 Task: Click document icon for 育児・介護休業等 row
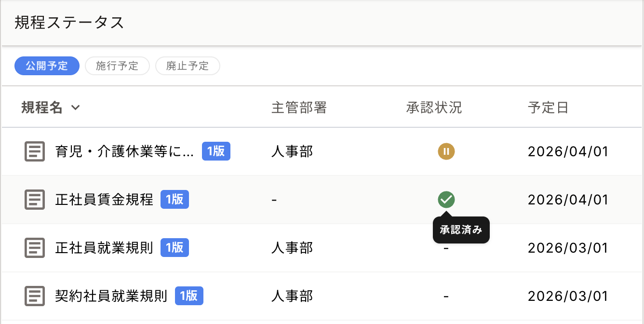click(x=35, y=151)
